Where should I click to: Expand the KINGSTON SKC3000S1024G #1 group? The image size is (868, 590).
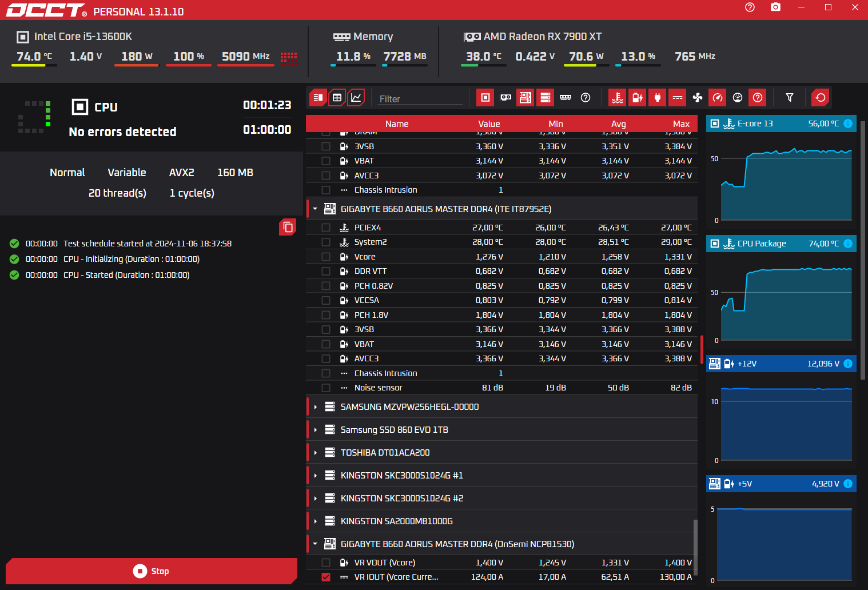315,476
